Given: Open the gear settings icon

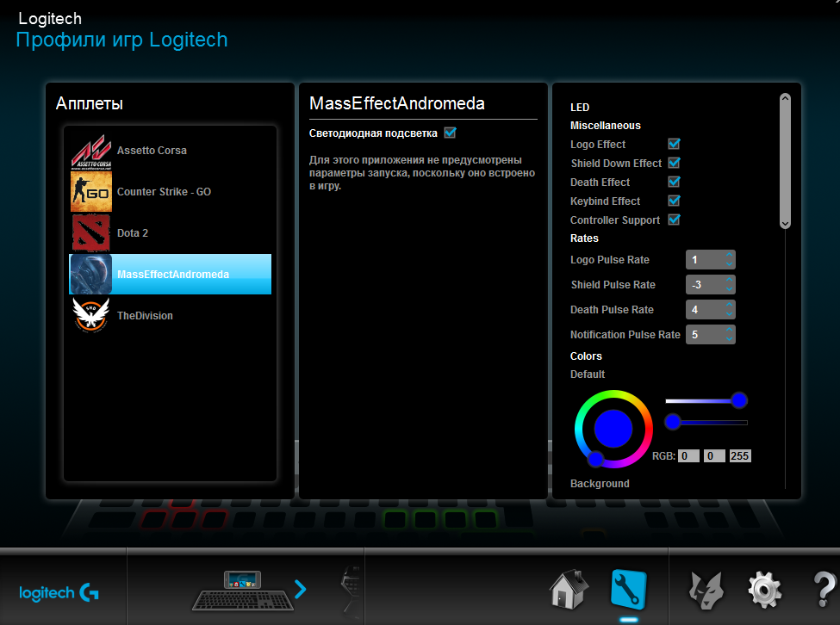Looking at the screenshot, I should pos(764,591).
